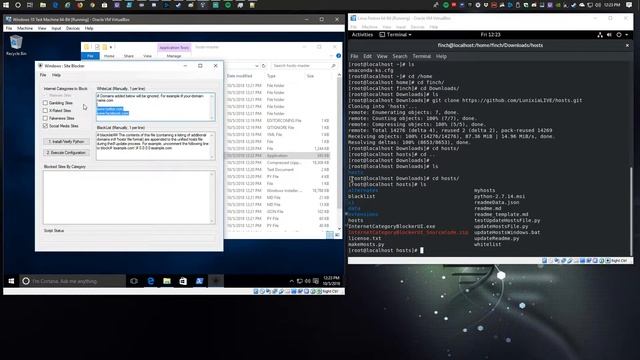Close the Fedora terminal window with X
This screenshot has width=640, height=360.
[627, 45]
